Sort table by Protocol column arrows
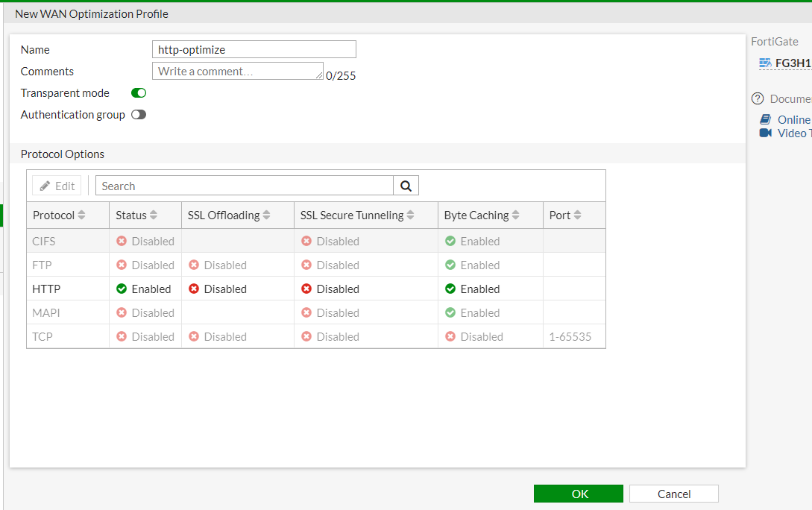Screen dimensions: 812x510 (x=82, y=215)
